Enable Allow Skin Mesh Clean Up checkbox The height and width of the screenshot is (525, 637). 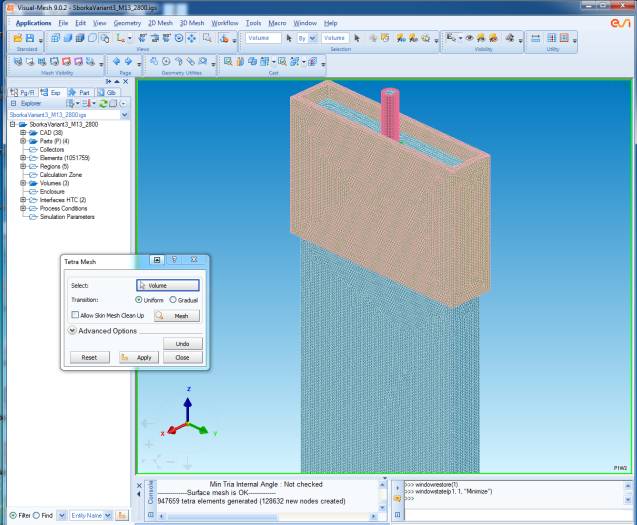[x=75, y=315]
